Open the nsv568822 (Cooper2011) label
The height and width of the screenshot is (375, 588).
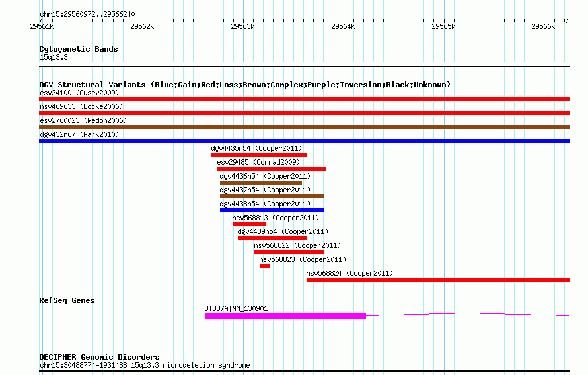tap(297, 245)
